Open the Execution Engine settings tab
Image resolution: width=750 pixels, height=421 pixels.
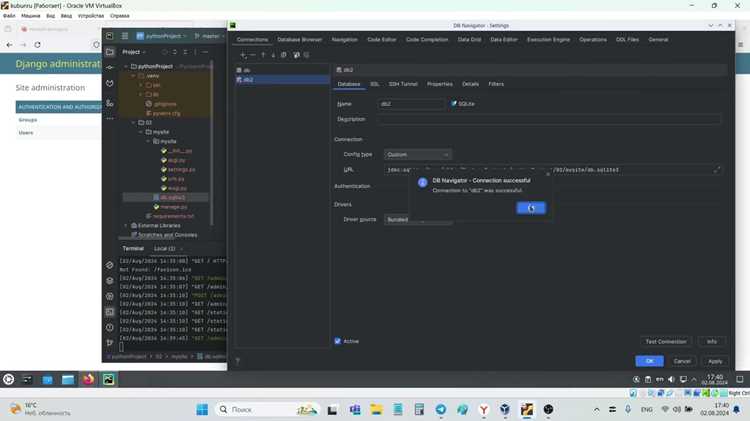tap(548, 40)
